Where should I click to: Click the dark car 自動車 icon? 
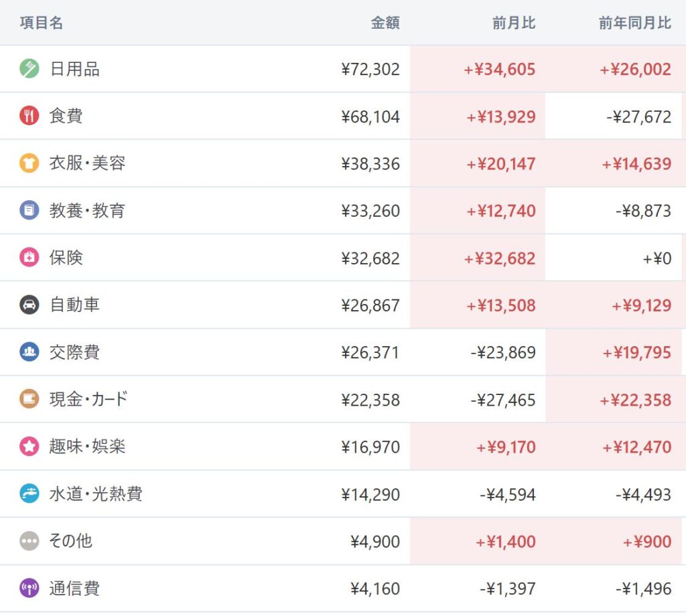(29, 305)
